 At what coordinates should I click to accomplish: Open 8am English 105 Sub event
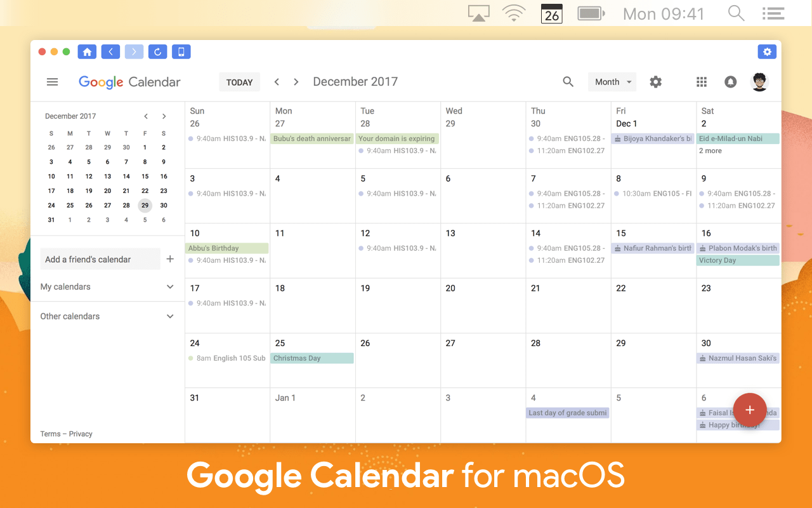coord(227,358)
